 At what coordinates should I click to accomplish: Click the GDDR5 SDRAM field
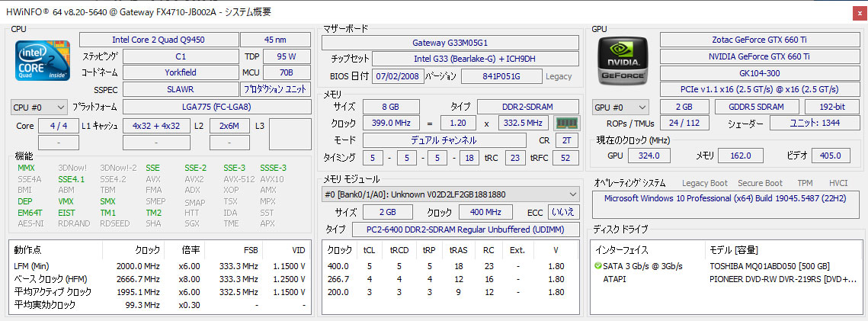click(757, 108)
